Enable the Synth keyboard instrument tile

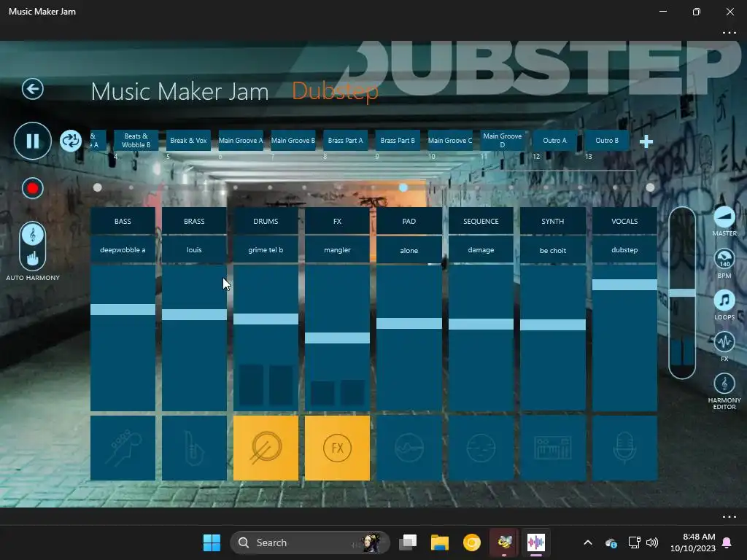553,448
